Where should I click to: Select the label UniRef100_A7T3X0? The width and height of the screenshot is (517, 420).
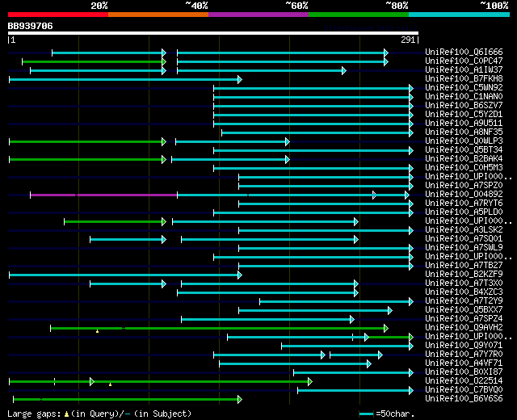[464, 283]
